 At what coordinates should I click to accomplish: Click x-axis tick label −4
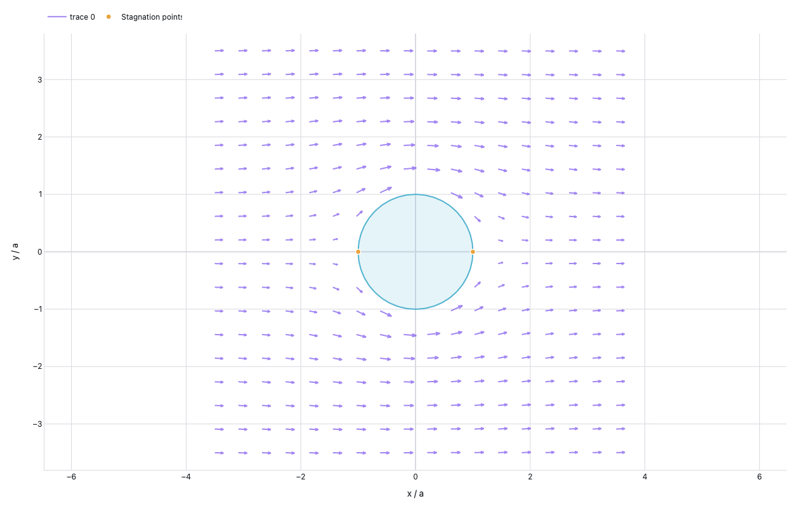186,477
